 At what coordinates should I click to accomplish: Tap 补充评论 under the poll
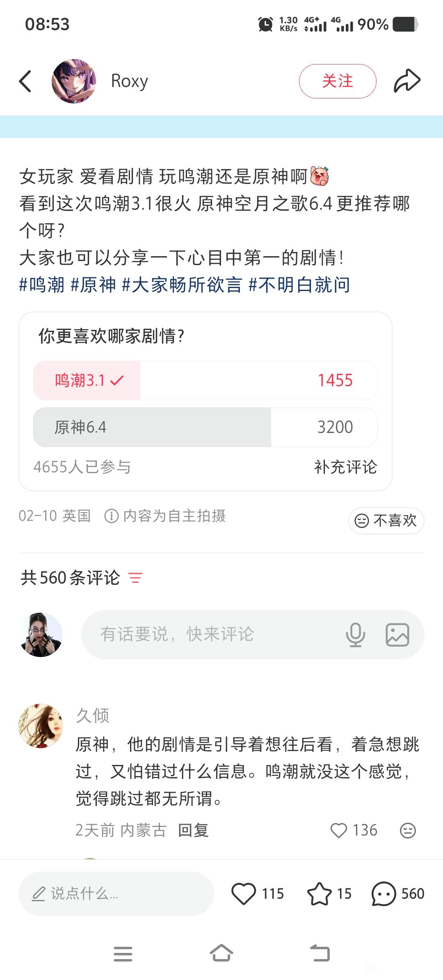(x=345, y=467)
